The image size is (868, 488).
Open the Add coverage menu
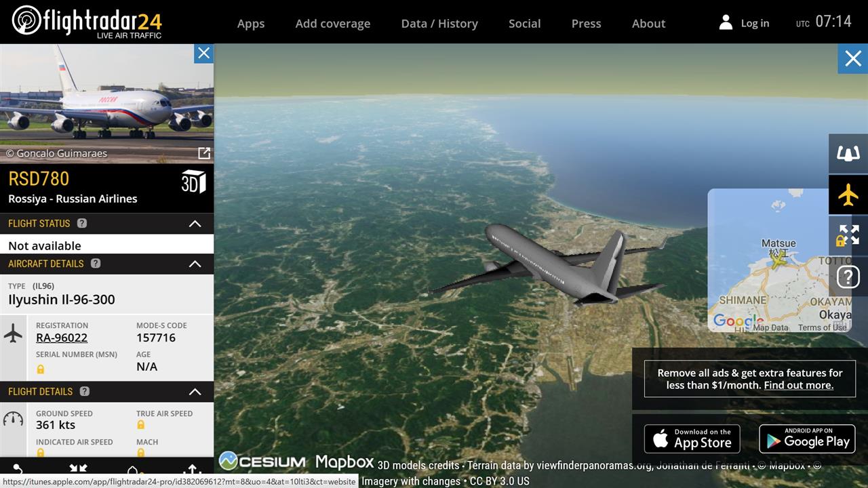click(x=333, y=23)
